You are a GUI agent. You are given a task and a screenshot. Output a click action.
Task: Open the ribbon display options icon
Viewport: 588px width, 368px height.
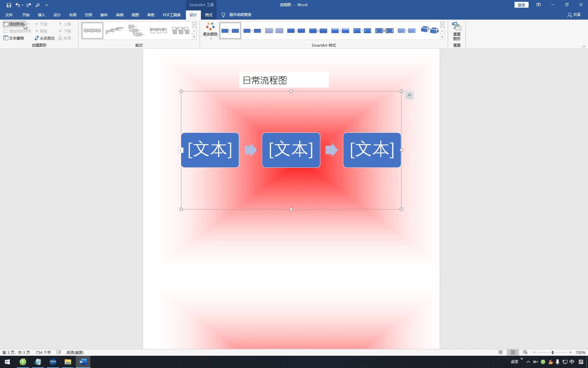click(538, 5)
